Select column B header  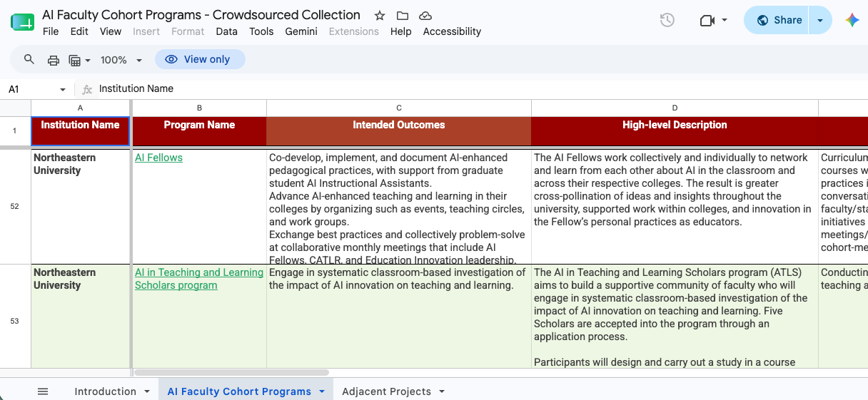click(x=199, y=108)
